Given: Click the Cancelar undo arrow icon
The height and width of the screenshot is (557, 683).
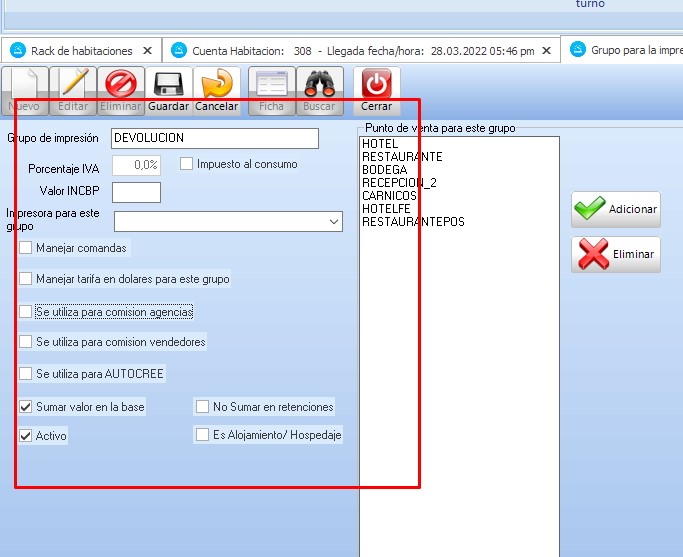Looking at the screenshot, I should [x=216, y=85].
